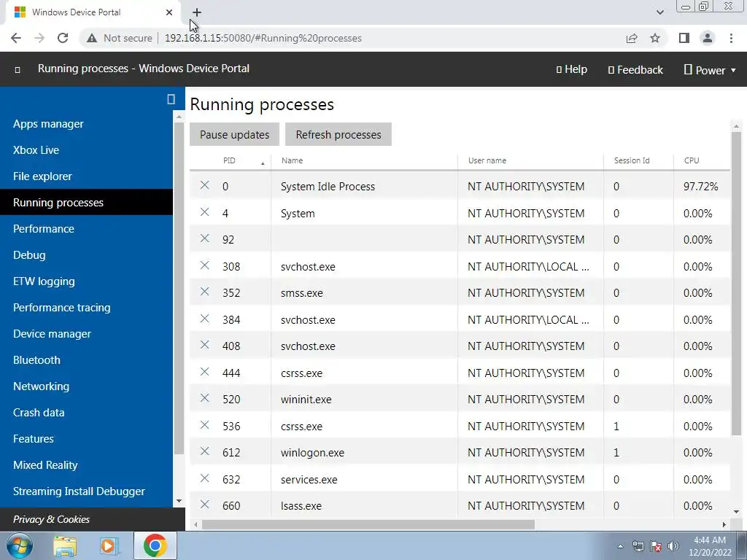This screenshot has height=560, width=747.
Task: Kill csrss.exe with PID 536
Action: (x=204, y=425)
